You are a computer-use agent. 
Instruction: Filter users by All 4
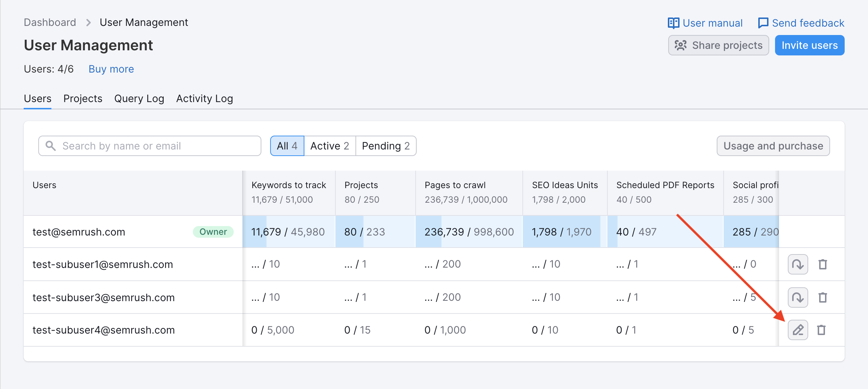coord(287,146)
